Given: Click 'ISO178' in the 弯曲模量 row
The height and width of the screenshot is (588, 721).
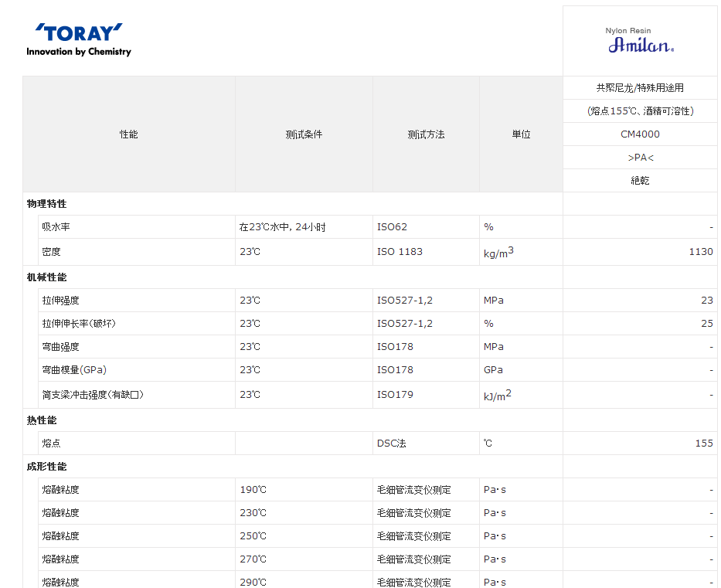Looking at the screenshot, I should click(x=395, y=369).
